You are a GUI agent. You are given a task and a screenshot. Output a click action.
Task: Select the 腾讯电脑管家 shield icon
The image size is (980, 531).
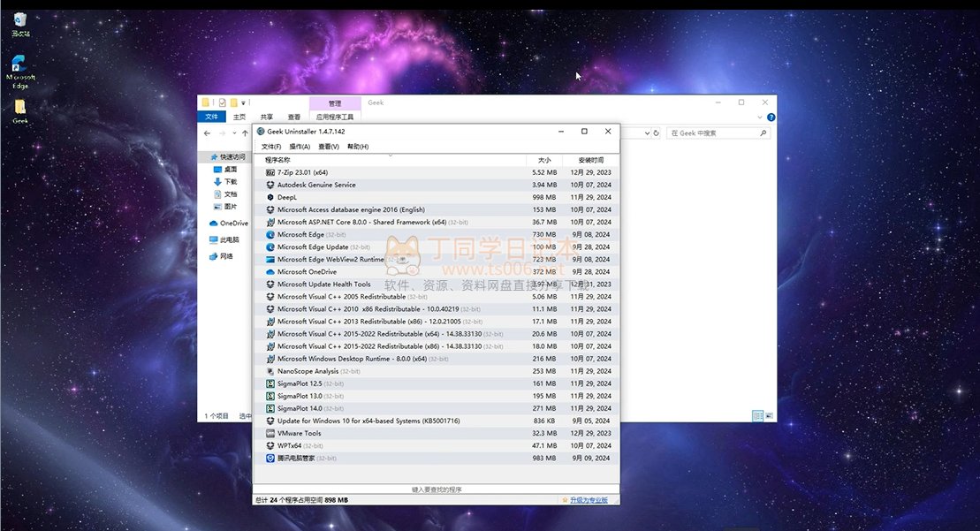point(270,458)
